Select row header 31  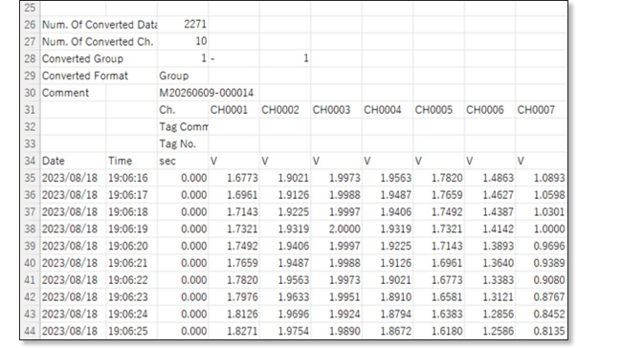click(30, 110)
